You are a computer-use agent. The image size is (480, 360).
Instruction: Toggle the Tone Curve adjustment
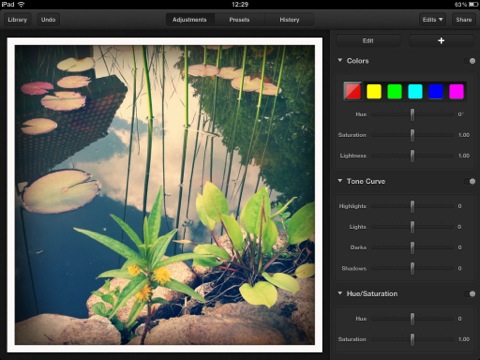470,181
